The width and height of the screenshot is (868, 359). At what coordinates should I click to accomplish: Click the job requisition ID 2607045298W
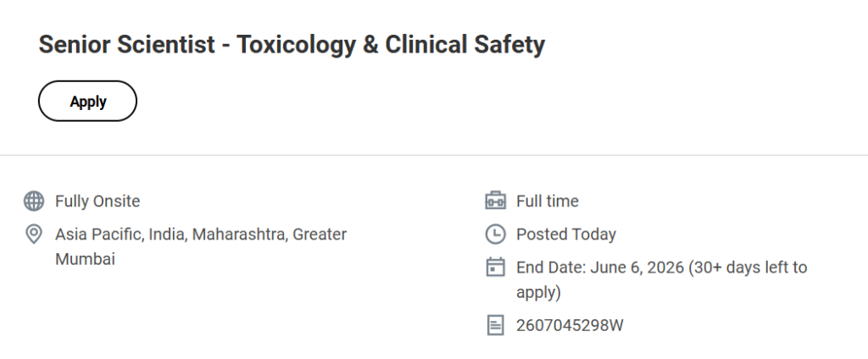click(570, 325)
